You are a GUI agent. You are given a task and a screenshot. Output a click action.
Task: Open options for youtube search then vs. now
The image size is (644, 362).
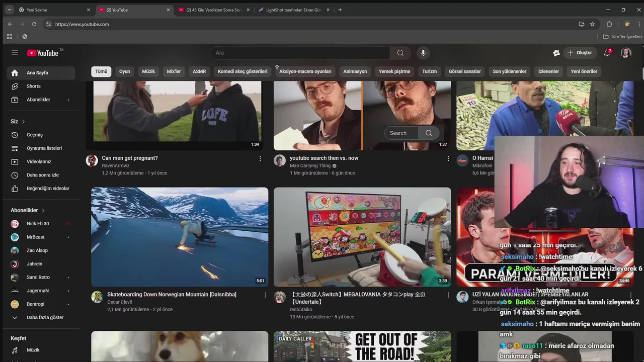[448, 158]
